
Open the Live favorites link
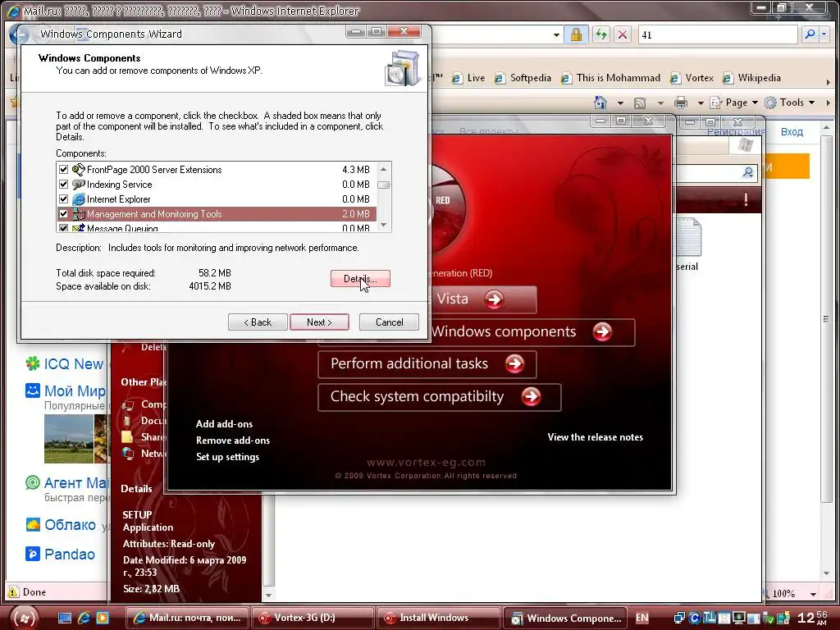coord(468,78)
